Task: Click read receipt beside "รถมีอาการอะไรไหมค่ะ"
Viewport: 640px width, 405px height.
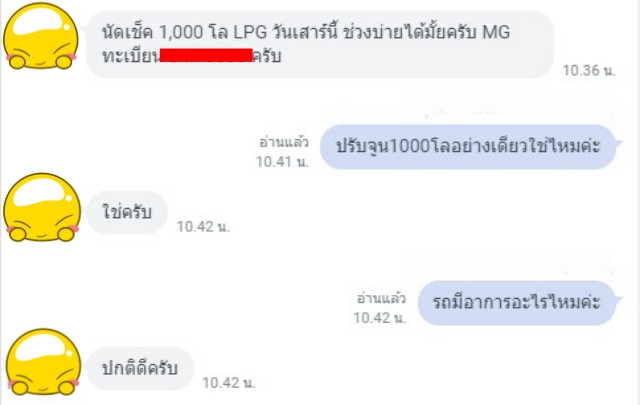Action: point(382,298)
